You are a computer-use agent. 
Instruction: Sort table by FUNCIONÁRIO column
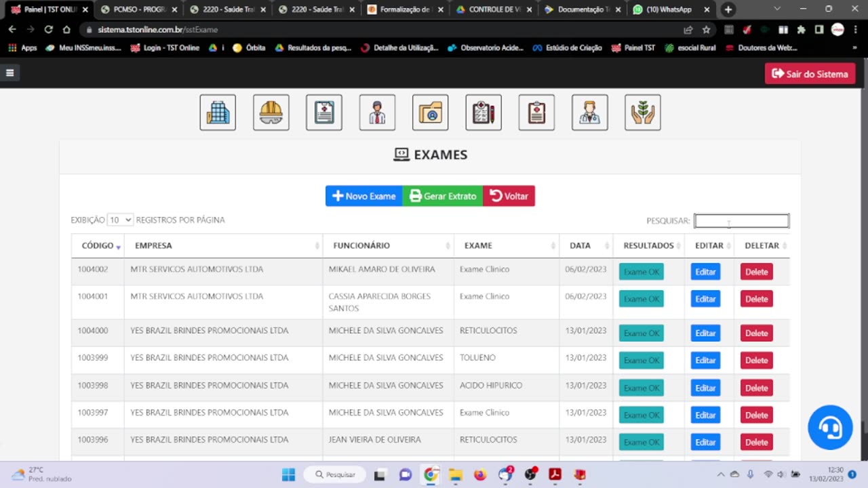point(388,245)
